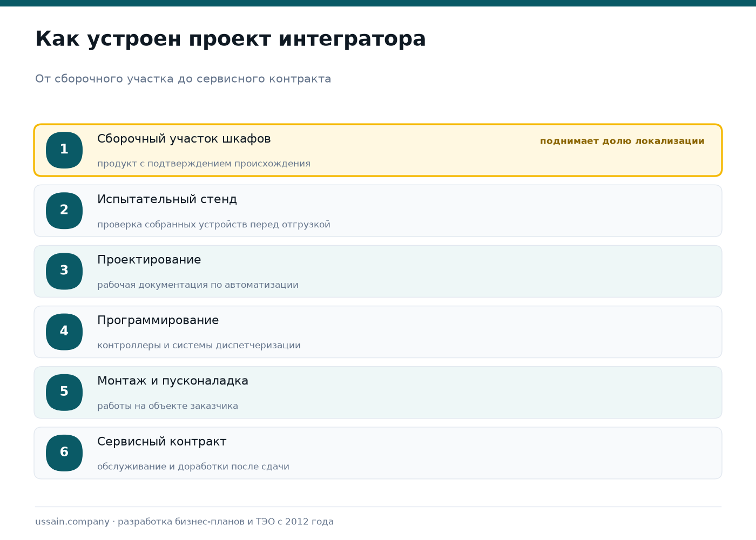This screenshot has width=756, height=540.
Task: Click 'контроллеры и системы диспетчеризации' description
Action: coord(199,345)
